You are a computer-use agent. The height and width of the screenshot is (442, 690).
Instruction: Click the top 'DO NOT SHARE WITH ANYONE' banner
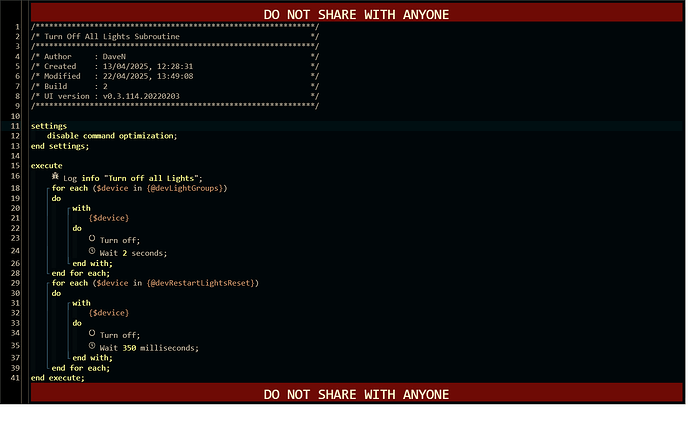pos(356,14)
